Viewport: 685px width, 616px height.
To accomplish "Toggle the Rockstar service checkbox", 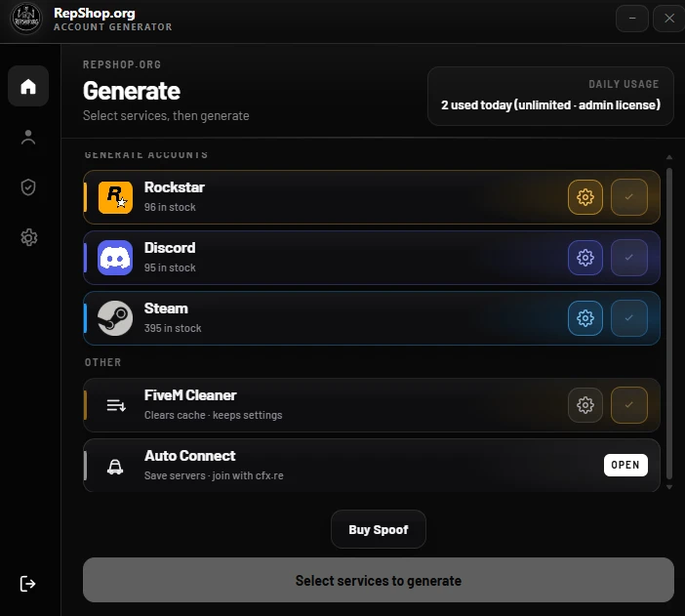I will coord(629,197).
